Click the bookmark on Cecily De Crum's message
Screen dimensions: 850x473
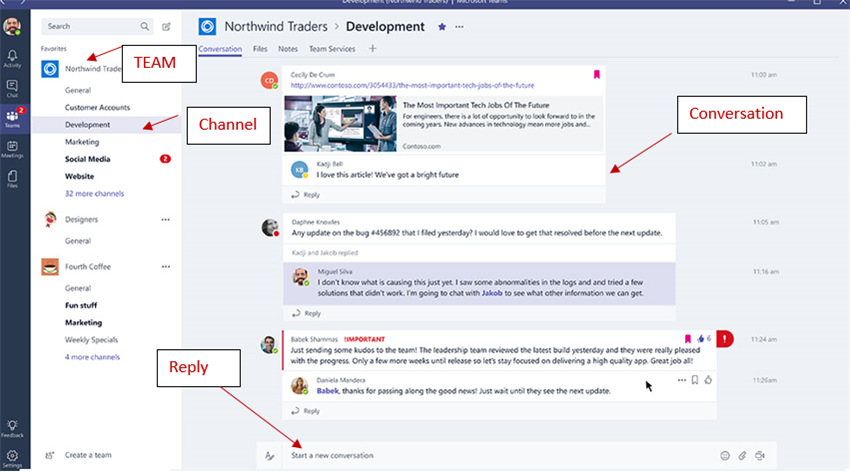point(596,75)
